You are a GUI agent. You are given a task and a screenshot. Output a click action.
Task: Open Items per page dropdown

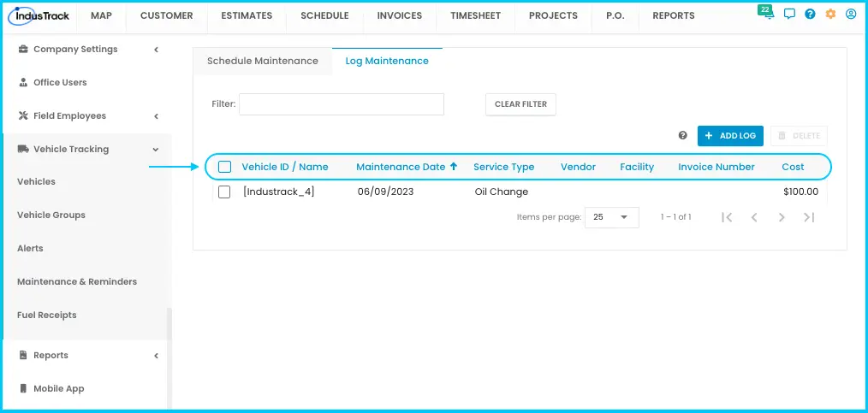pos(612,217)
